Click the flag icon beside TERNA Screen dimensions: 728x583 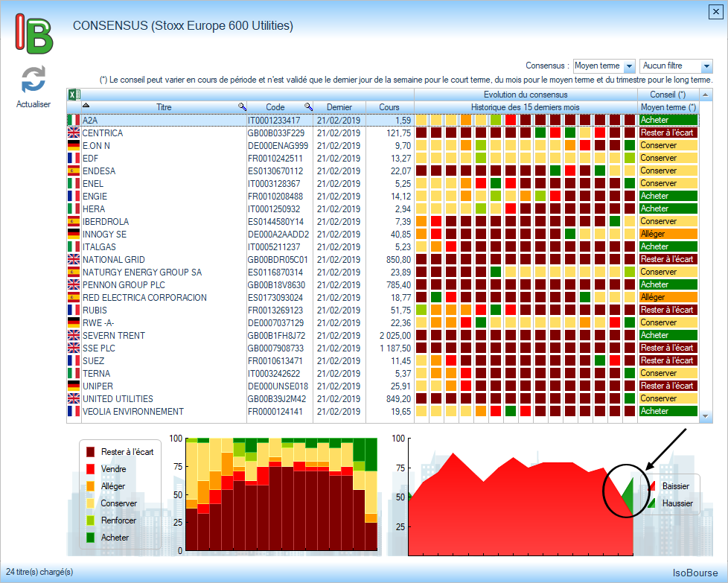(x=74, y=374)
